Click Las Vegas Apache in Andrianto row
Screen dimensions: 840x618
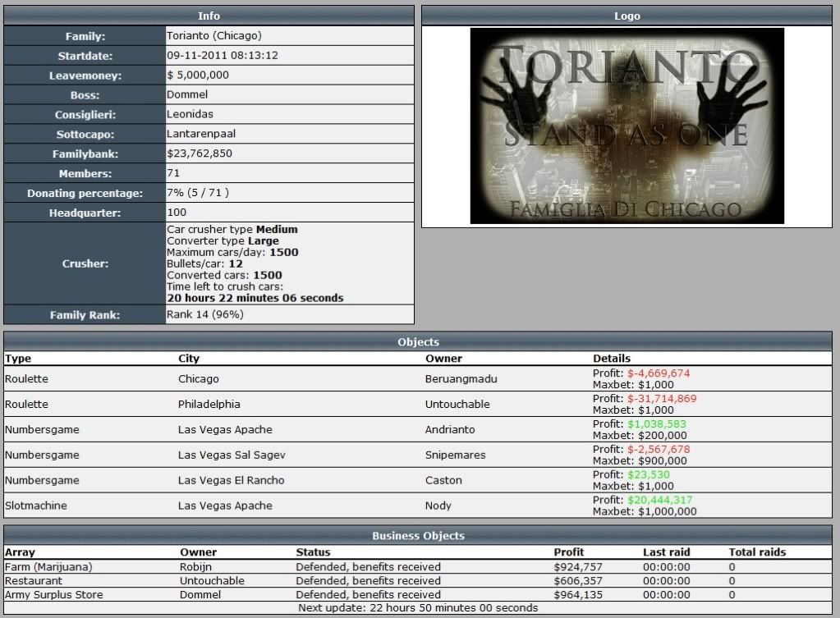click(226, 429)
